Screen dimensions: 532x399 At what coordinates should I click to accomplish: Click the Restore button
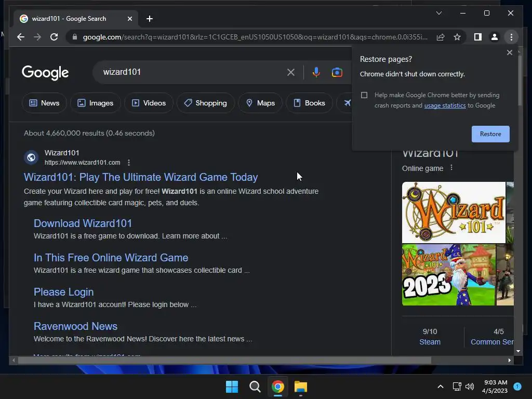coord(490,134)
